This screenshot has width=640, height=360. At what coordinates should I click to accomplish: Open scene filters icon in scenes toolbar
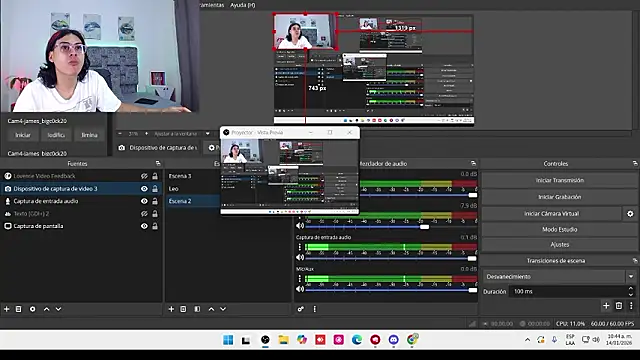point(197,309)
